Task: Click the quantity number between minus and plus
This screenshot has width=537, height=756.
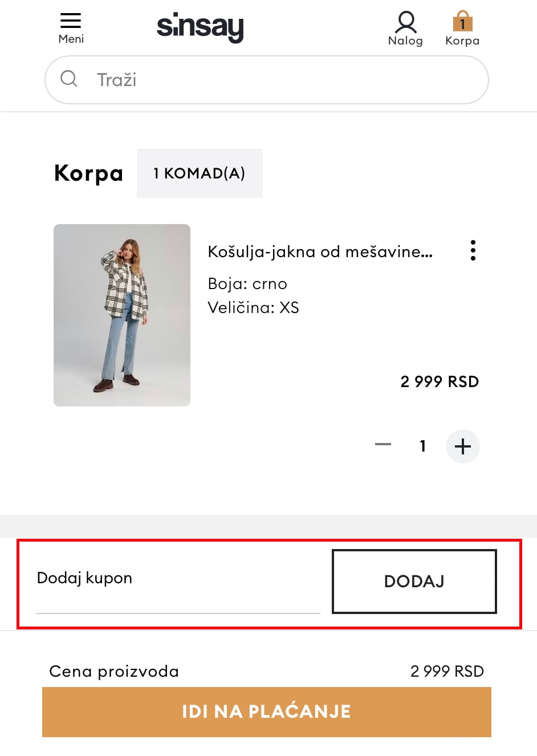Action: pyautogui.click(x=422, y=446)
